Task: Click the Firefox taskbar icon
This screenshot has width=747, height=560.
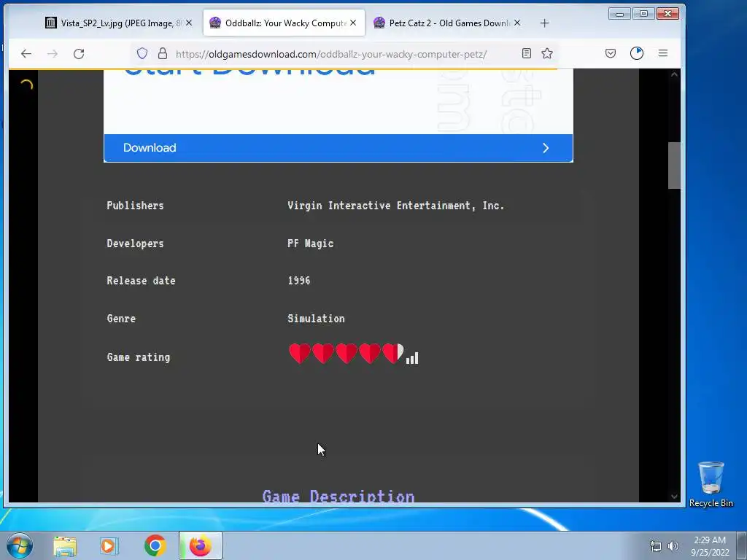Action: [201, 545]
